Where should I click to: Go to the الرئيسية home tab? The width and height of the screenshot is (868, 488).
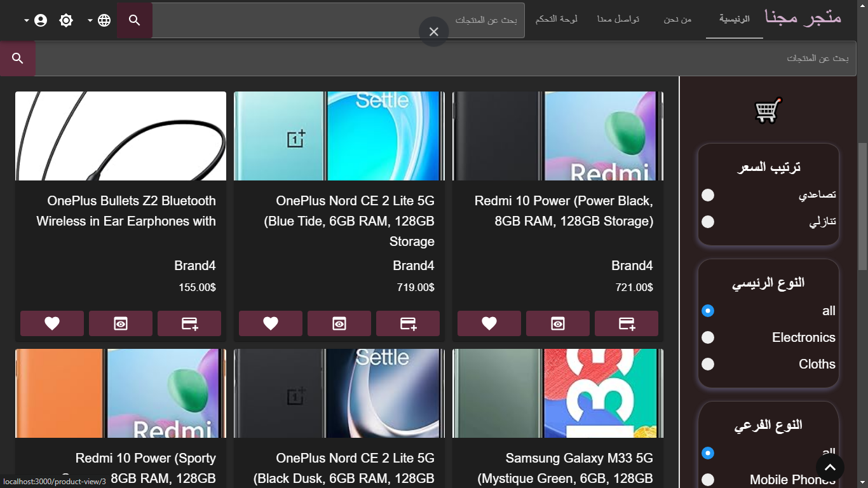point(735,19)
